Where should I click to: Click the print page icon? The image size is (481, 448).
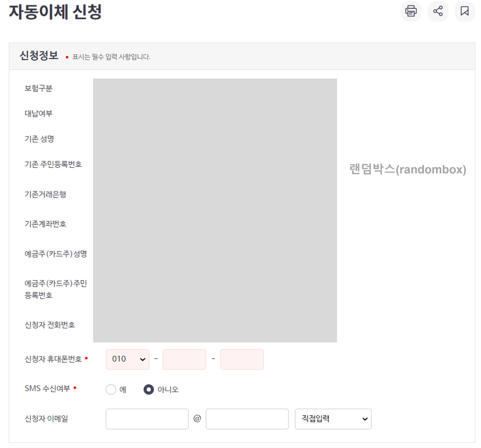pos(411,11)
